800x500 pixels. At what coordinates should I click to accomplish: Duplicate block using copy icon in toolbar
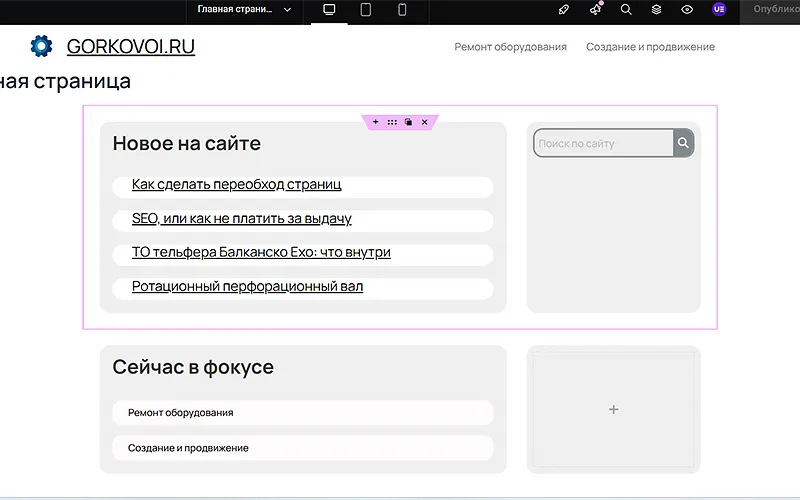coord(408,122)
